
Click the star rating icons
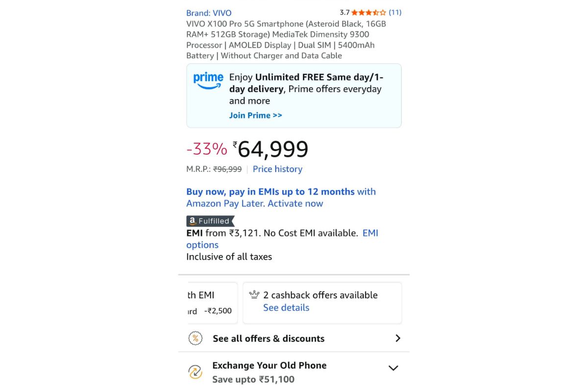[x=368, y=13]
